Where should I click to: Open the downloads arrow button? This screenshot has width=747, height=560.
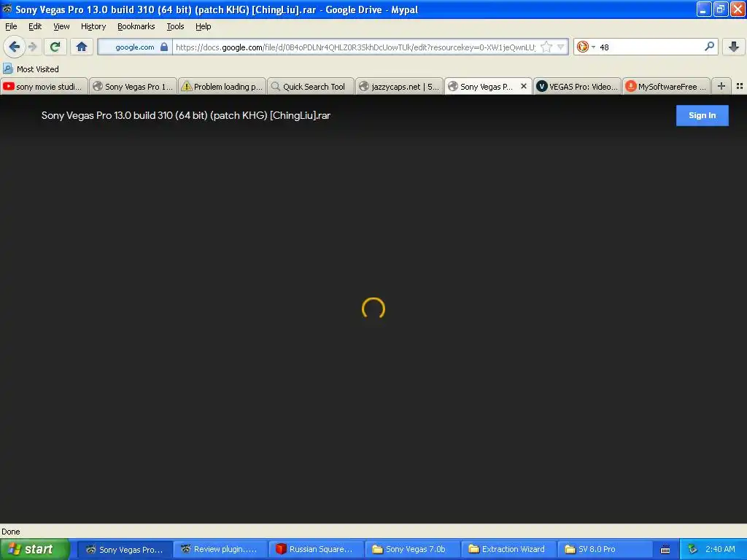pos(734,47)
